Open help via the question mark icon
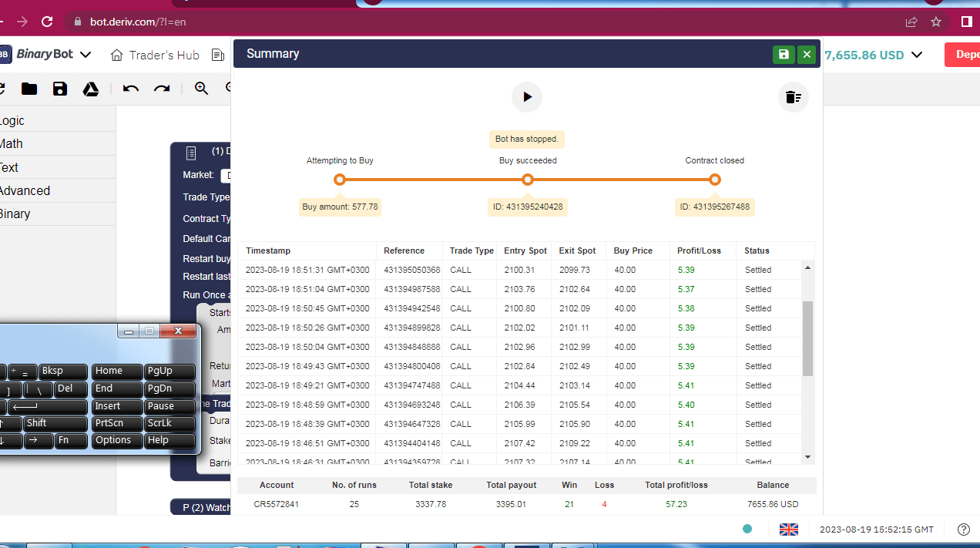Image resolution: width=980 pixels, height=548 pixels. pos(963,530)
